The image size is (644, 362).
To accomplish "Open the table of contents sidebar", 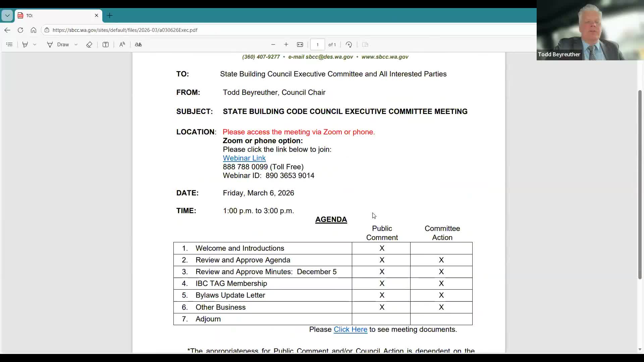I will [x=9, y=45].
